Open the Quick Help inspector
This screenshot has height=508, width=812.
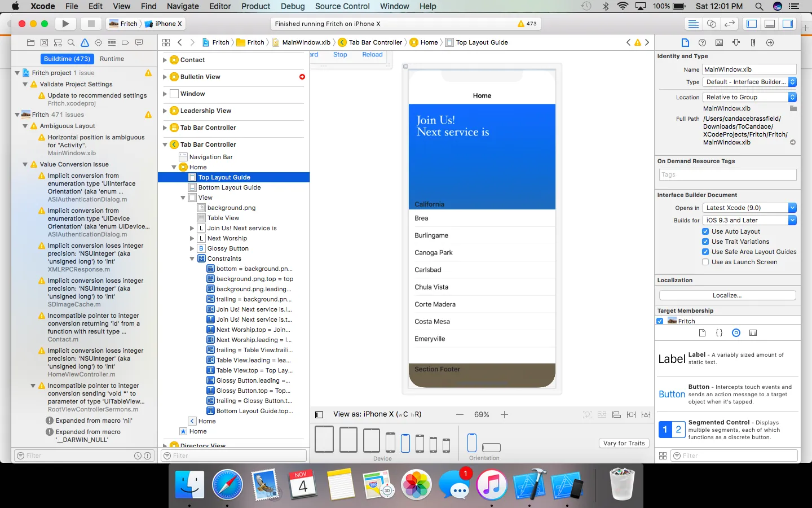[702, 42]
